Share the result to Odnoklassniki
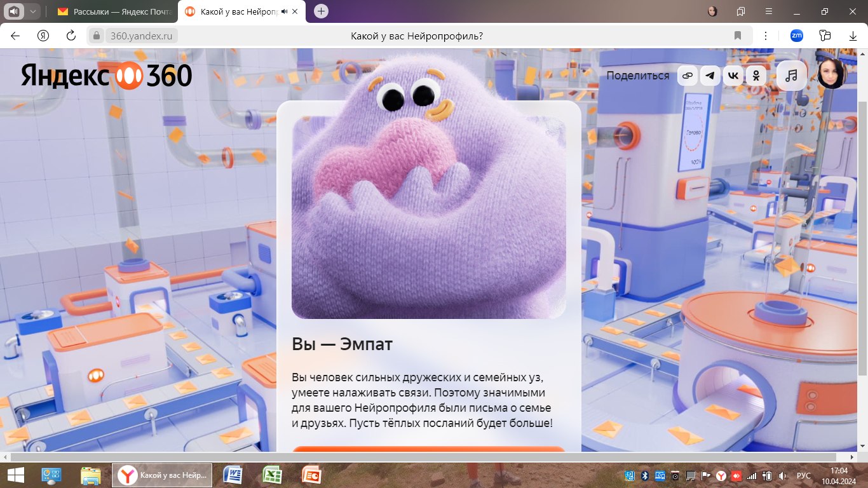Screen dimensions: 868x488 tap(756, 76)
